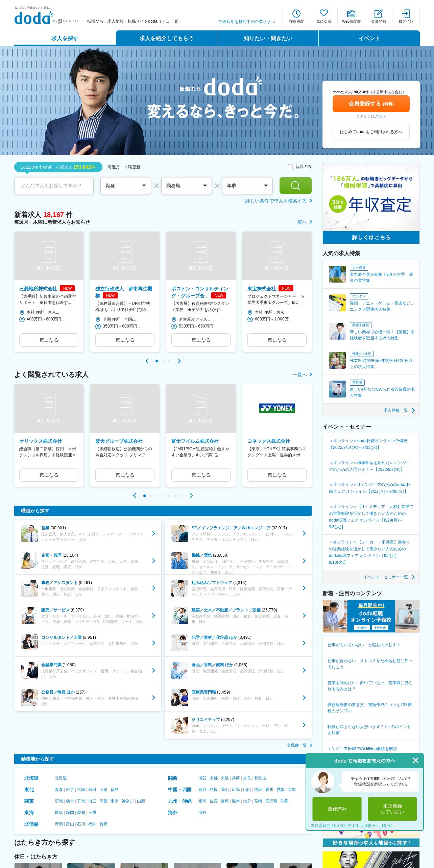Select the last dot of よく閲覧 pager
The width and height of the screenshot is (434, 868).
[x=181, y=496]
